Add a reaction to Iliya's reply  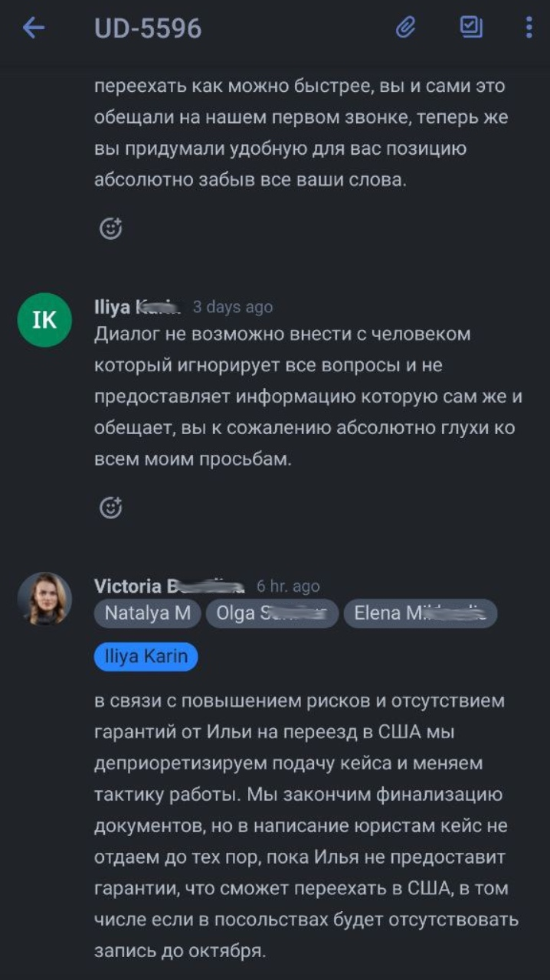pyautogui.click(x=111, y=506)
